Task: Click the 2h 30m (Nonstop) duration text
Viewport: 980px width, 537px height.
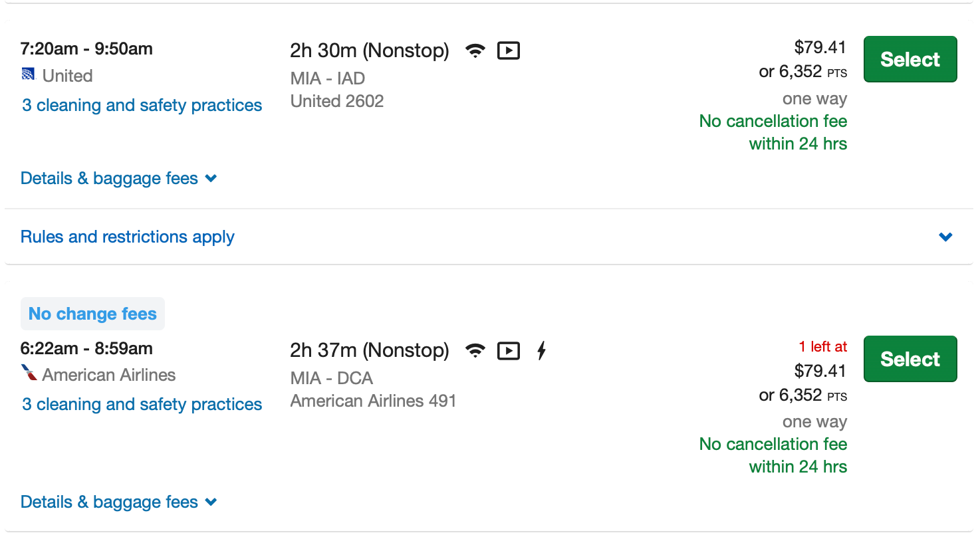Action: 370,51
